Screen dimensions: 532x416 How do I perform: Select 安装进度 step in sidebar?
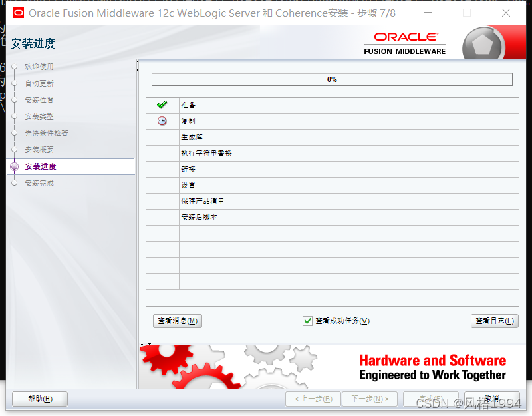[41, 166]
